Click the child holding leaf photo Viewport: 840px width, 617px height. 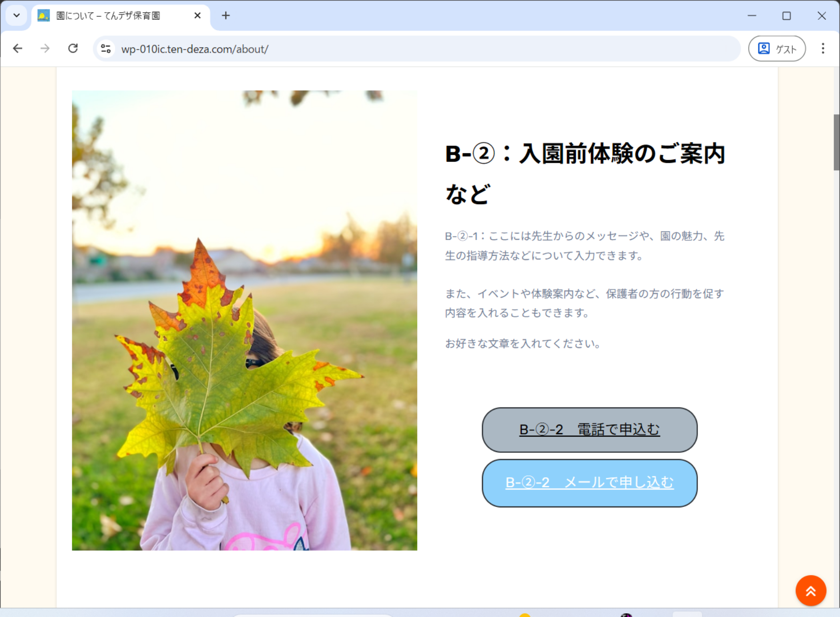click(244, 320)
